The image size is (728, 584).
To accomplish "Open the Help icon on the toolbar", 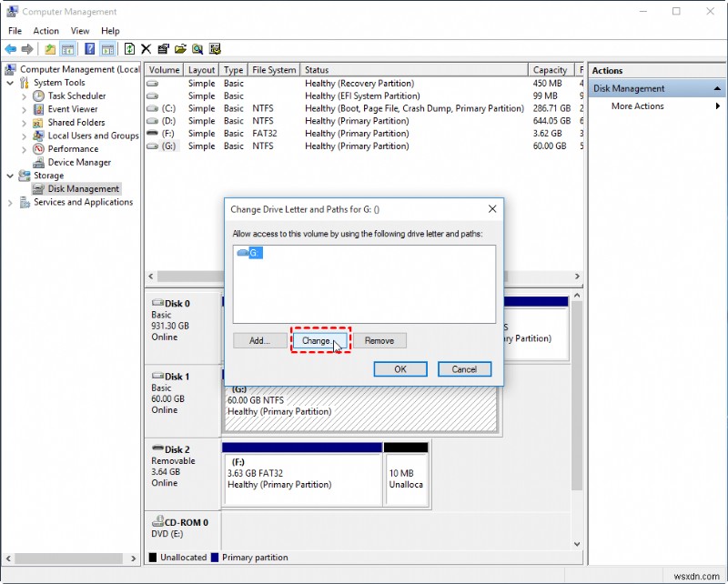I will point(89,49).
